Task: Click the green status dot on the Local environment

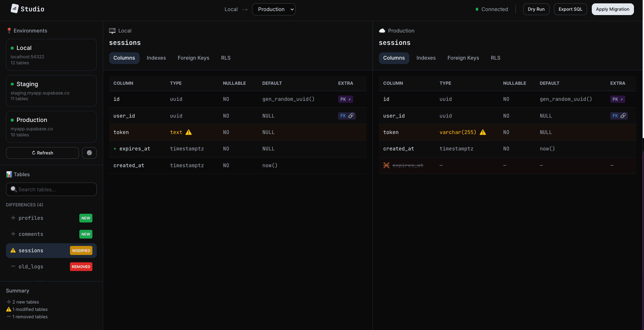Action: 12,48
